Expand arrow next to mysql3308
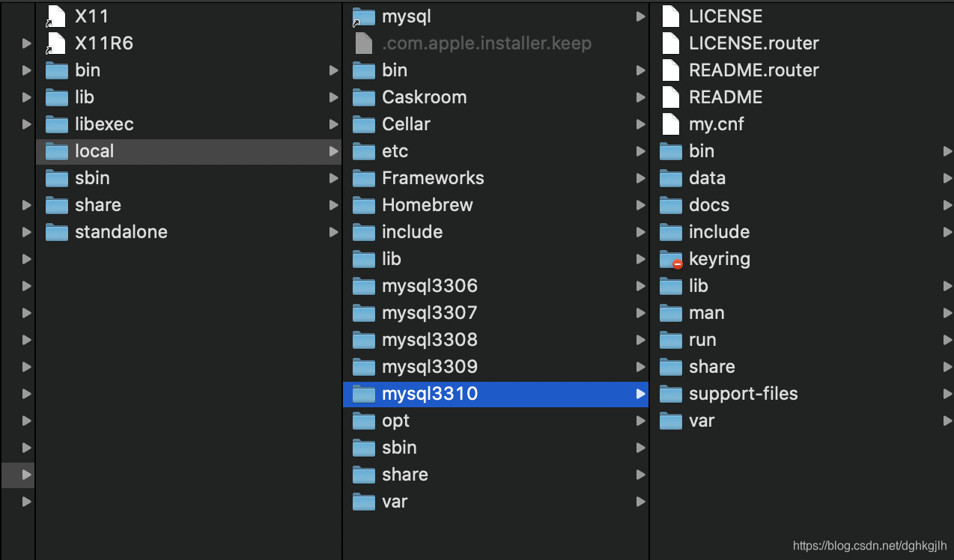This screenshot has height=560, width=954. click(x=640, y=340)
